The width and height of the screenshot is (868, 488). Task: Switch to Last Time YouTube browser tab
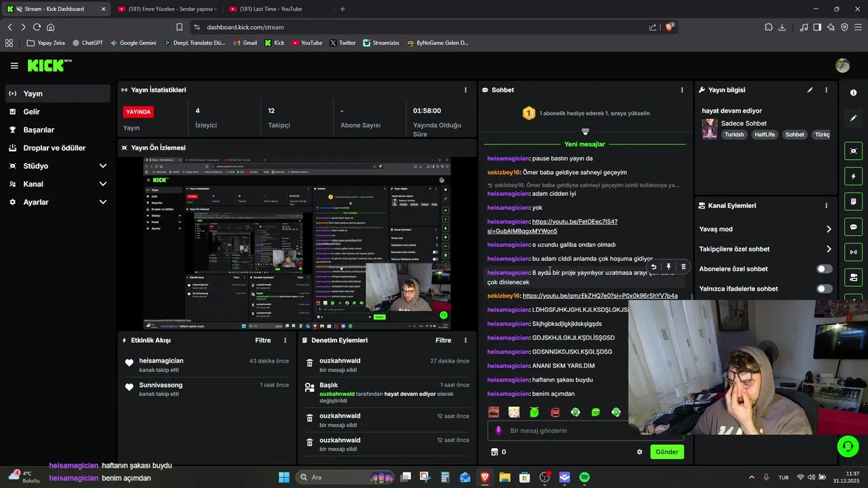[279, 9]
